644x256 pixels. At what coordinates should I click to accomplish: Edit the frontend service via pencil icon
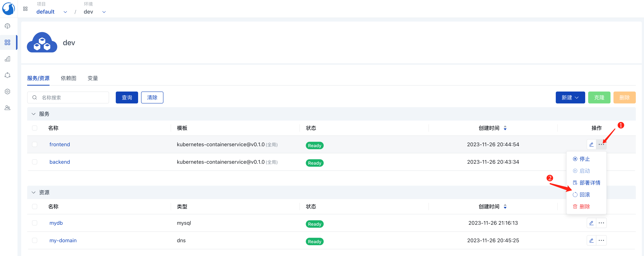pyautogui.click(x=591, y=145)
